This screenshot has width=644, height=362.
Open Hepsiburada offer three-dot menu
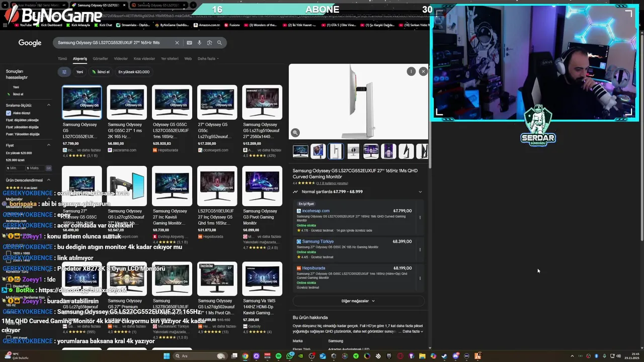click(x=420, y=278)
